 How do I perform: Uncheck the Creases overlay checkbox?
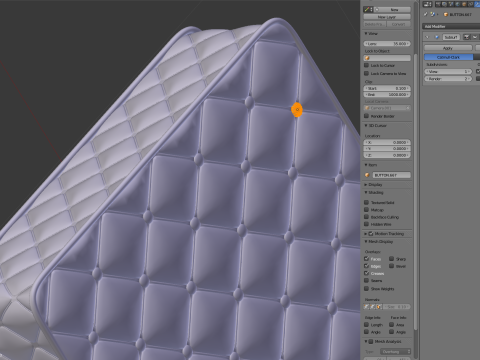(366, 273)
